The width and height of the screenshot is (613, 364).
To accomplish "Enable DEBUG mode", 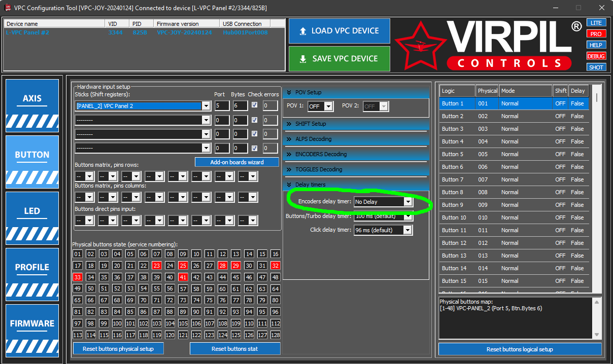I will point(596,56).
